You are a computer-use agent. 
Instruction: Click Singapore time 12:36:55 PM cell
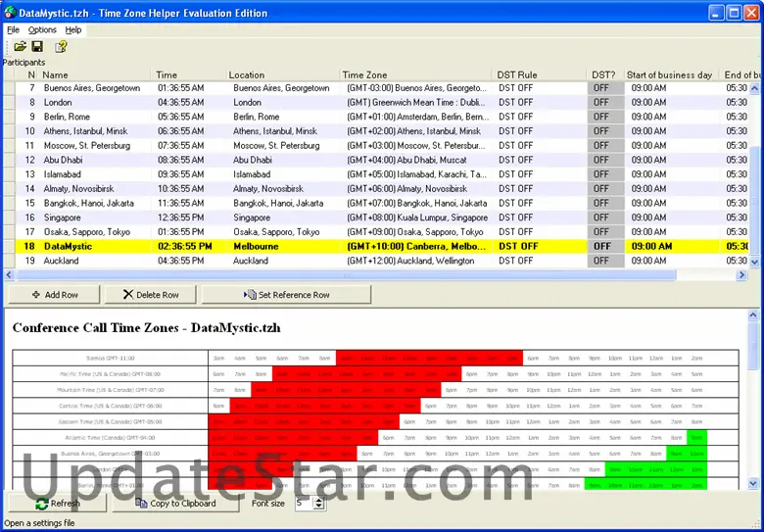point(189,218)
